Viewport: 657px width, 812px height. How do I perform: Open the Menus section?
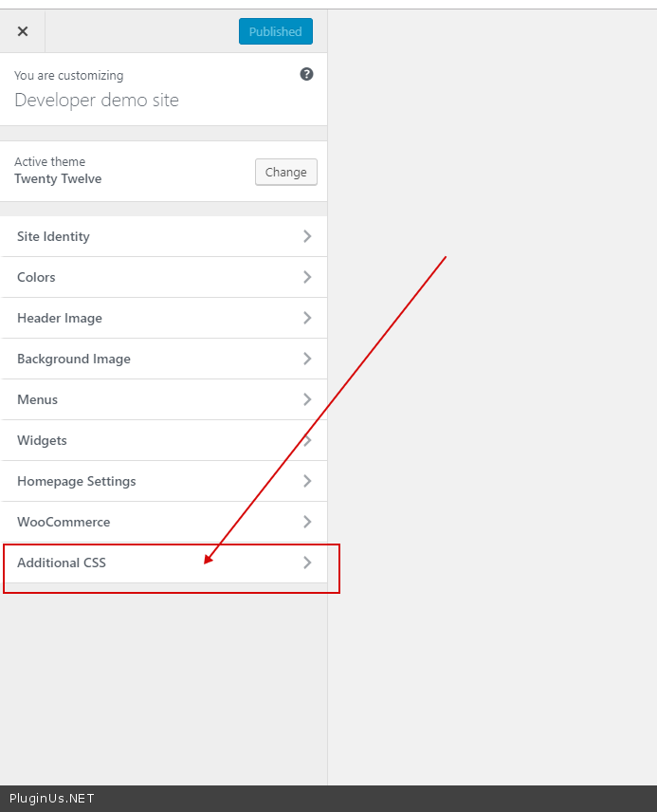(x=38, y=399)
